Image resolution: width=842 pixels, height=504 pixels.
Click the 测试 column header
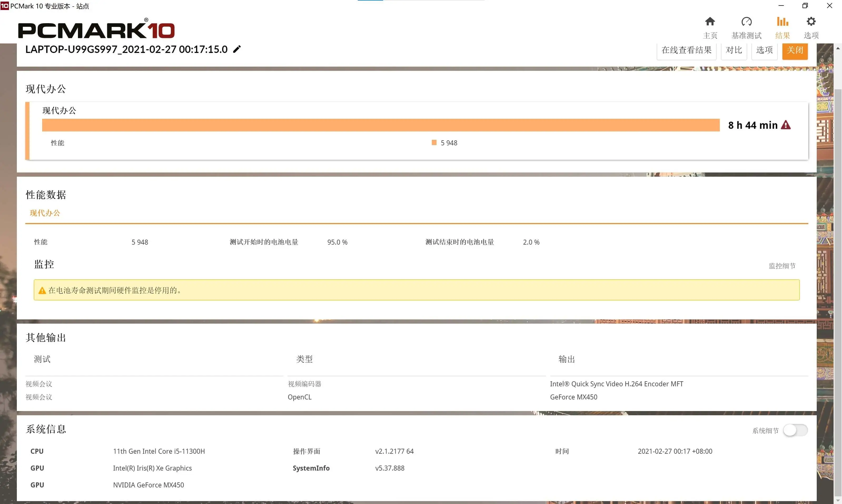[42, 359]
